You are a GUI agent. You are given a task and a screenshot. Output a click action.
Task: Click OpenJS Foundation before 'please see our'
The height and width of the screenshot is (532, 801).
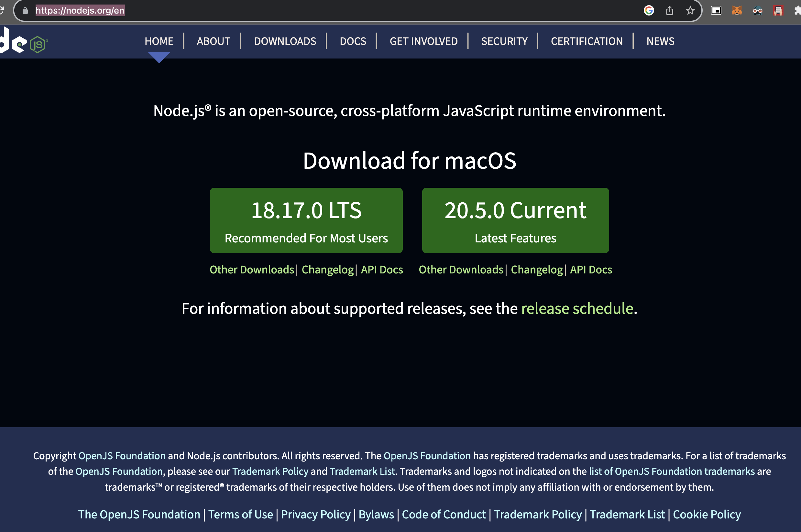[x=119, y=471]
